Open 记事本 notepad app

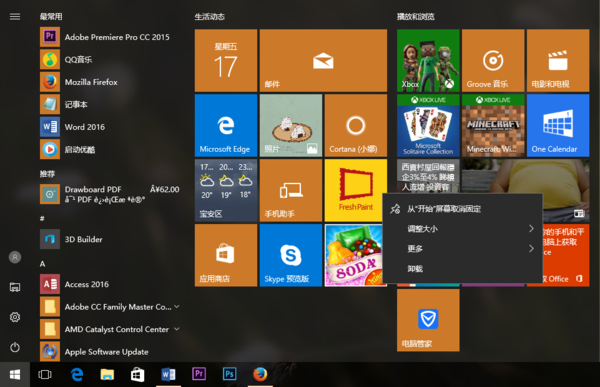tap(109, 105)
